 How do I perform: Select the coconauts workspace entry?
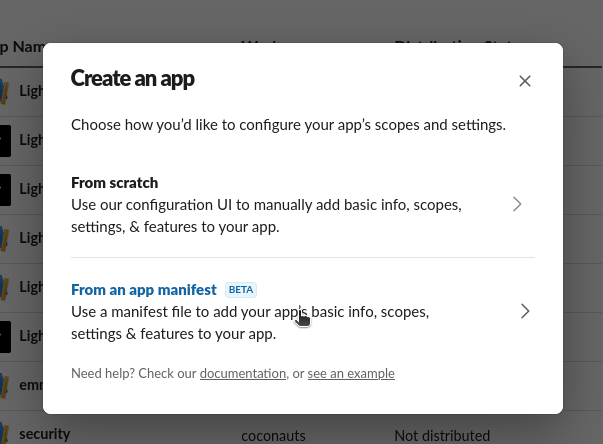tap(273, 436)
